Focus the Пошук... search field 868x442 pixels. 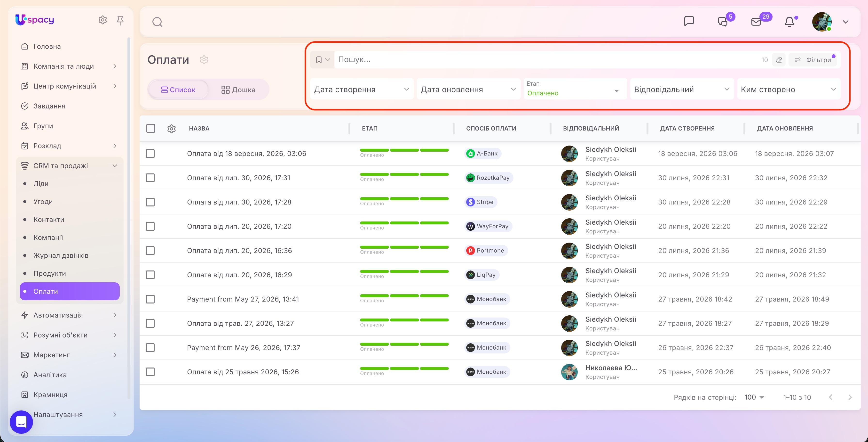546,60
